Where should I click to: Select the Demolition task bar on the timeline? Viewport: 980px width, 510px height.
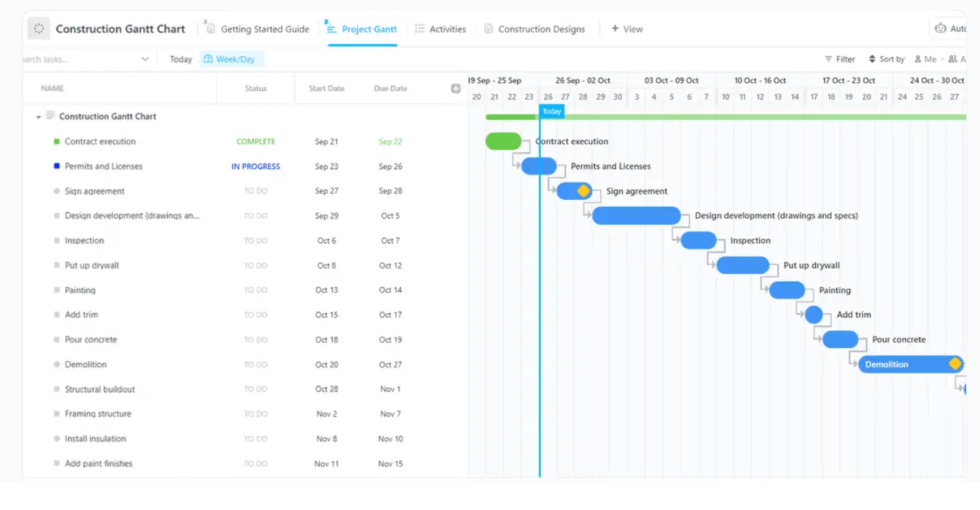pos(908,364)
